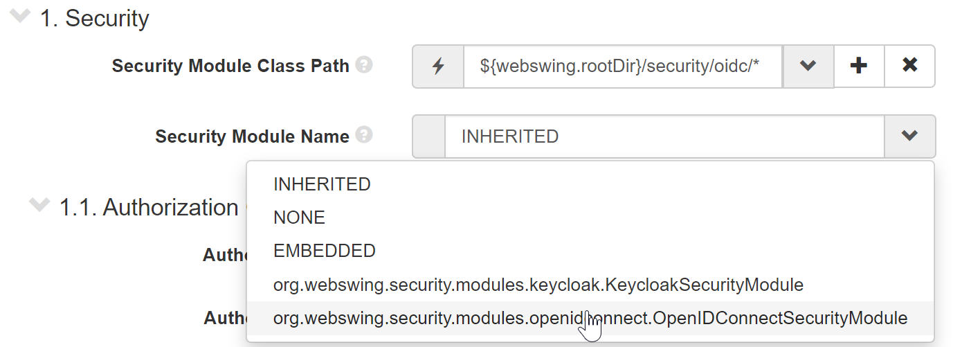Remove the class path entry with X

click(x=910, y=66)
